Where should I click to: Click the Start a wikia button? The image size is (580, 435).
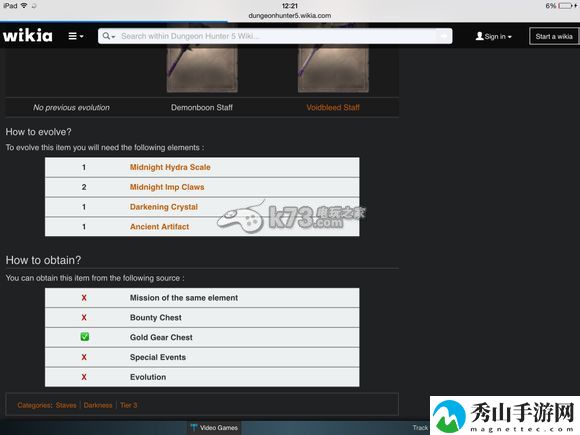tap(554, 36)
